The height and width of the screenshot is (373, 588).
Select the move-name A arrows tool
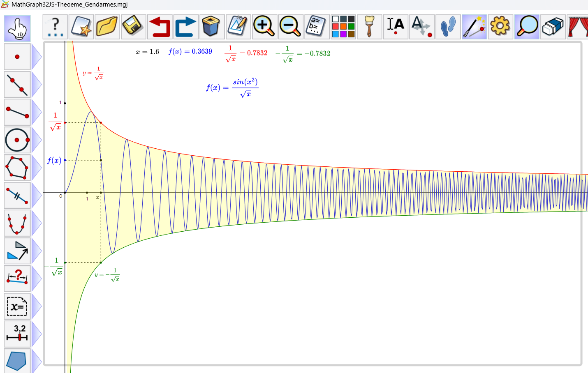pos(422,27)
